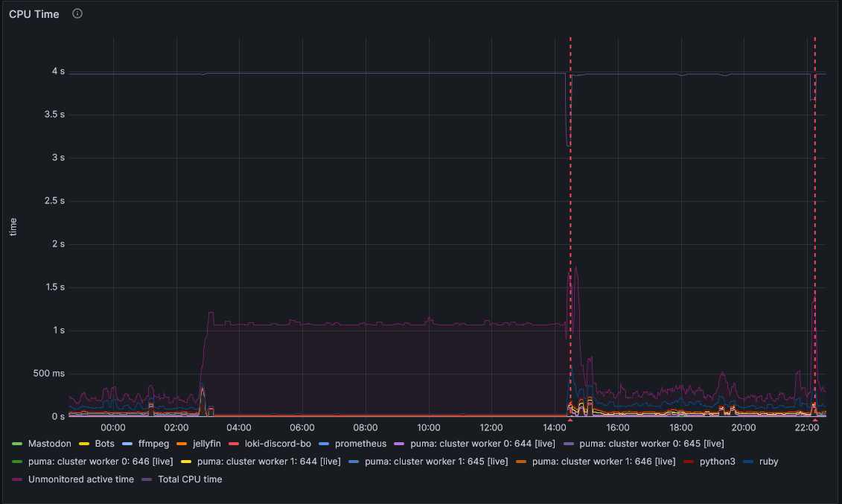Click the annotation marker near 14:30
Screen dimensions: 842x504
[x=570, y=421]
